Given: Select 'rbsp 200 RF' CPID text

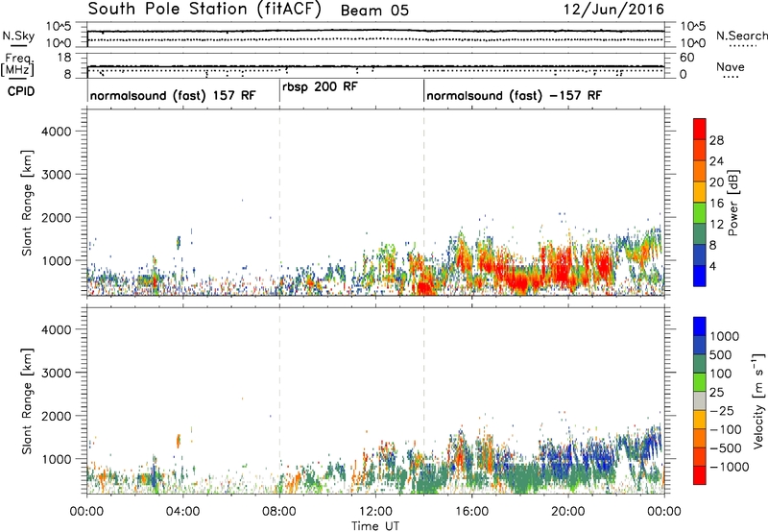Looking at the screenshot, I should pos(320,87).
